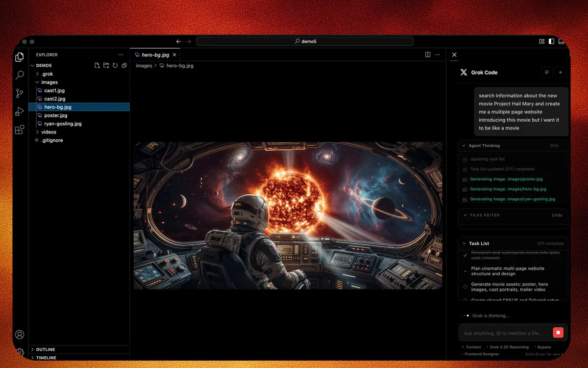Click the Generate movie assets task circle
The height and width of the screenshot is (368, 588).
pyautogui.click(x=465, y=287)
